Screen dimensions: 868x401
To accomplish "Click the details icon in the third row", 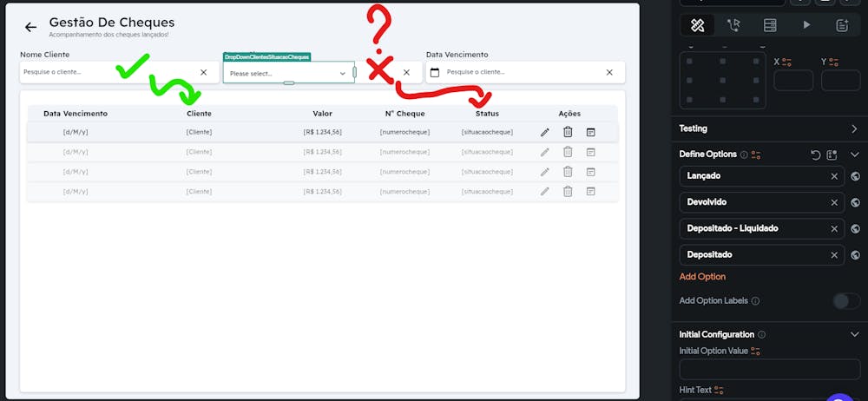I will coord(590,172).
